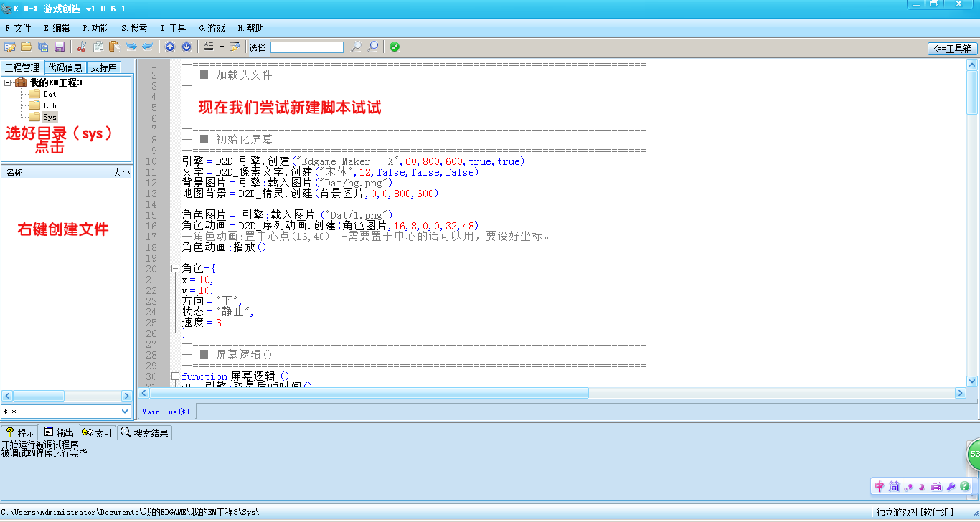Switch to the 搜索结果 tab

145,432
